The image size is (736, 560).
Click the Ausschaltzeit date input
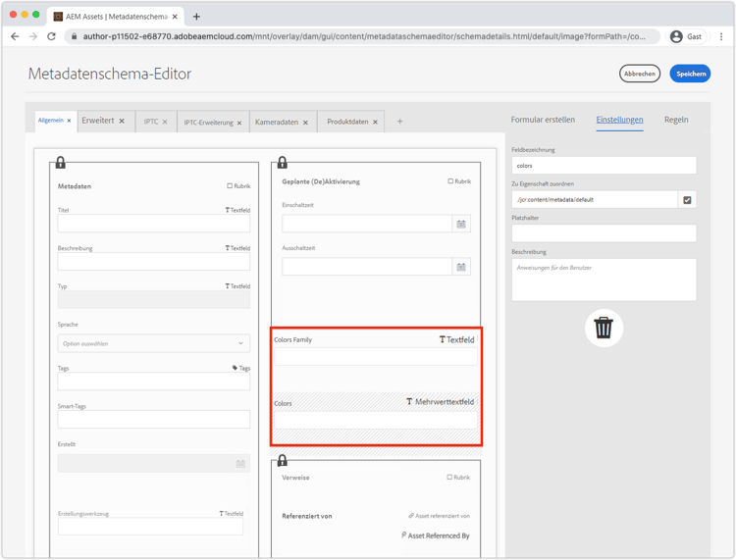click(x=367, y=268)
